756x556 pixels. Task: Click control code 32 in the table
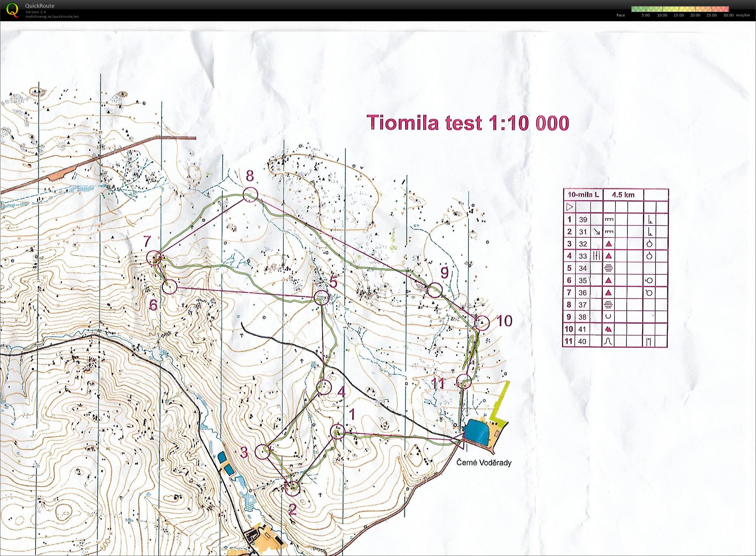pos(583,244)
